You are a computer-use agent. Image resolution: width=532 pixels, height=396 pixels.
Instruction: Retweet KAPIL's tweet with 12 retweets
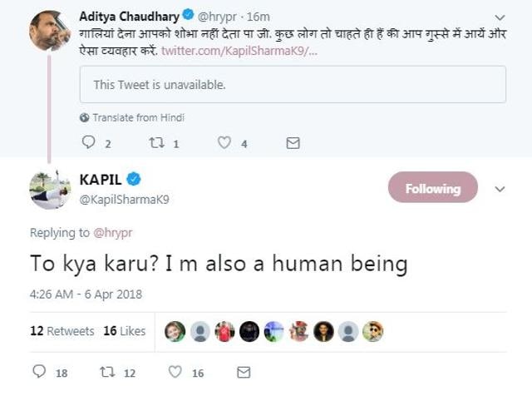[108, 373]
